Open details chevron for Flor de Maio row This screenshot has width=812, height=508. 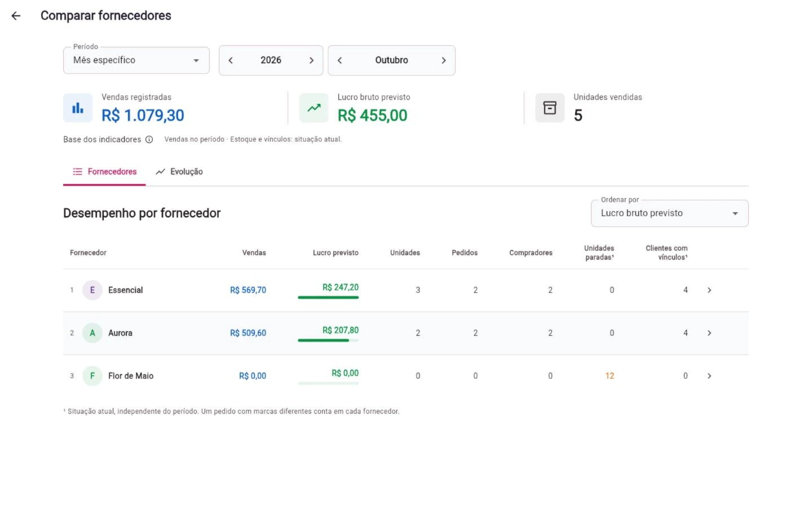[709, 376]
